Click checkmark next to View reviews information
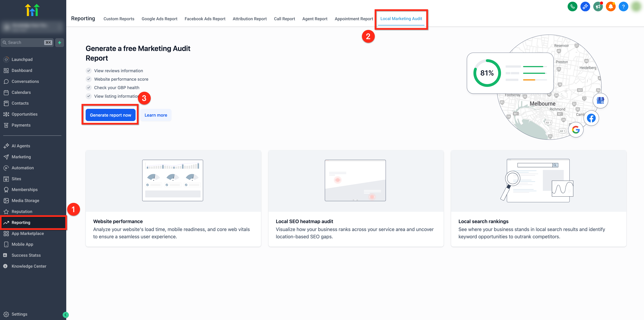The height and width of the screenshot is (320, 644). (x=89, y=71)
